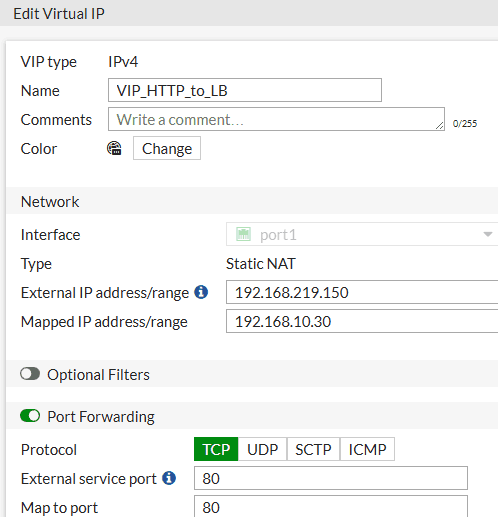Image resolution: width=498 pixels, height=517 pixels.
Task: Click the Mapped IP address field 192.168.10.30
Action: point(362,321)
